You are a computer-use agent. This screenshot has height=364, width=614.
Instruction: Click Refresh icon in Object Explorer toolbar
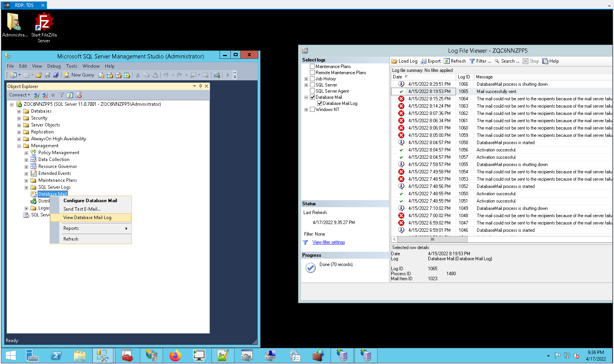click(70, 95)
